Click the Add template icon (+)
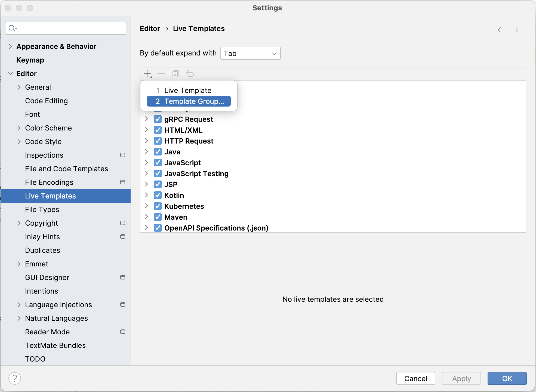Screen dimensions: 536x392 [148, 74]
